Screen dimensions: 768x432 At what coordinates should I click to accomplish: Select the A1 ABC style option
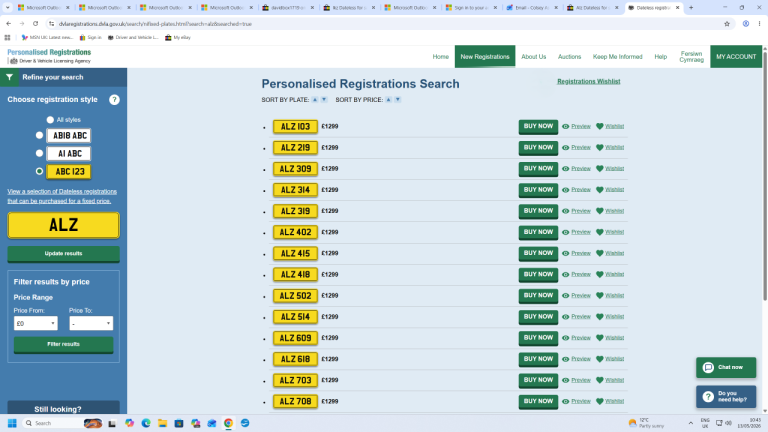click(39, 153)
